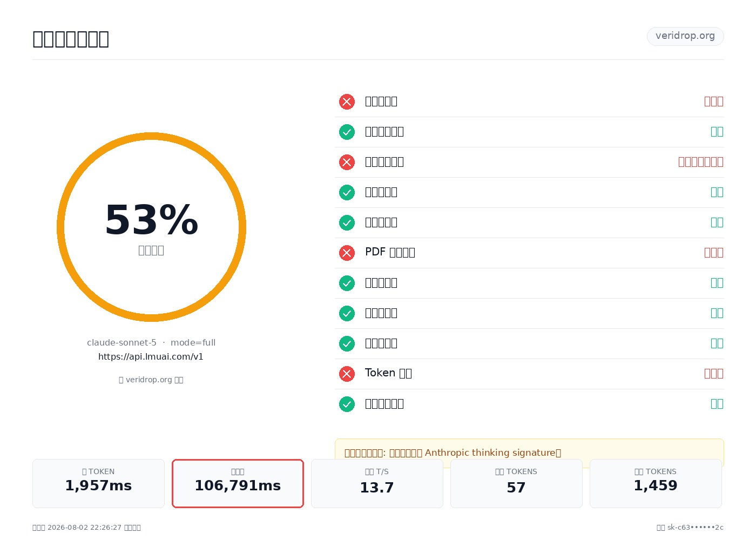Viewport: 756px width, 540px height.
Task: Click the red X icon in the topmost checklist row
Action: (x=347, y=102)
